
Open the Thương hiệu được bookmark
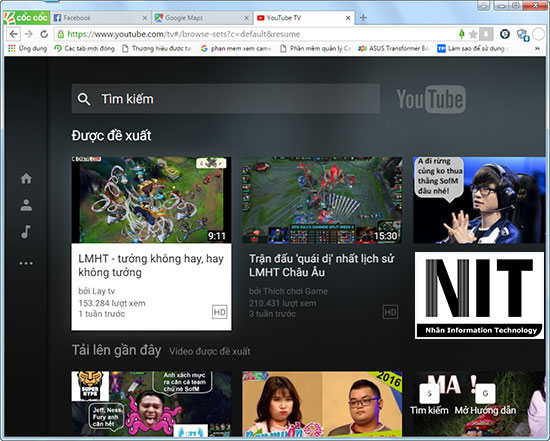(157, 48)
